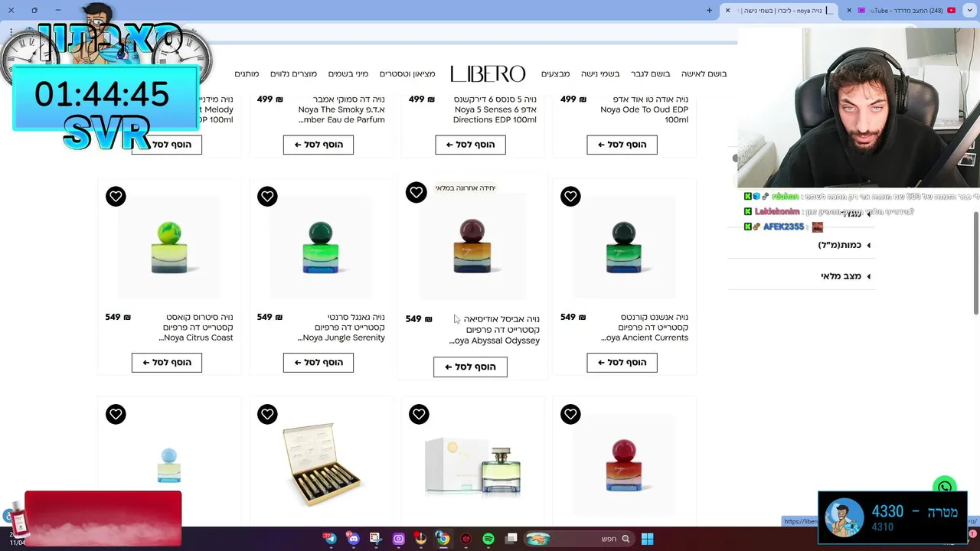Open Noya Ancient Currents title link
This screenshot has width=980, height=551.
[645, 327]
